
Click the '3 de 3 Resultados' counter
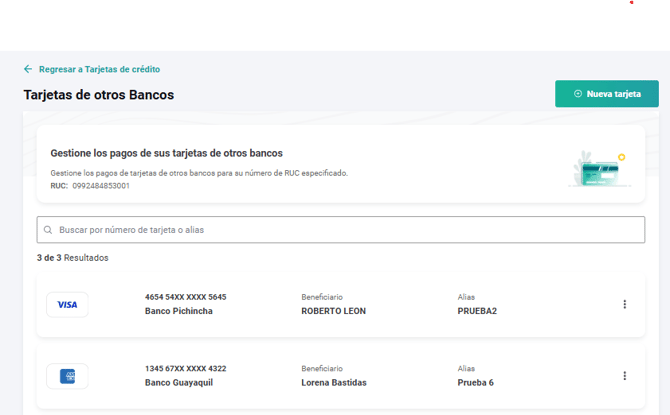tap(72, 258)
